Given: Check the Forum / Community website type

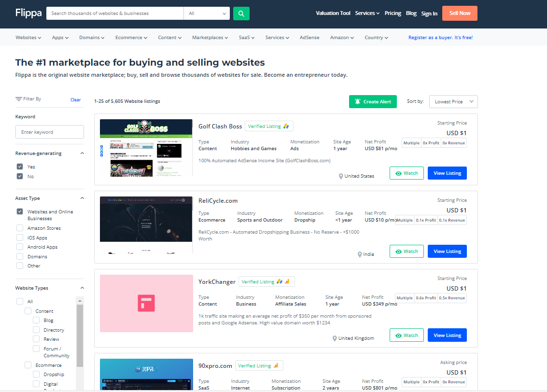Looking at the screenshot, I should click(36, 349).
